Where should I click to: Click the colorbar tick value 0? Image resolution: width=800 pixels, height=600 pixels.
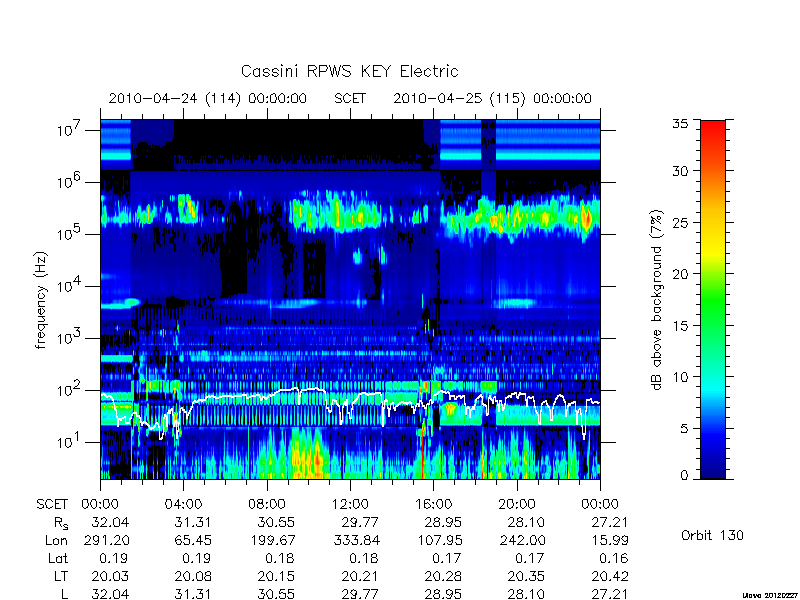684,475
